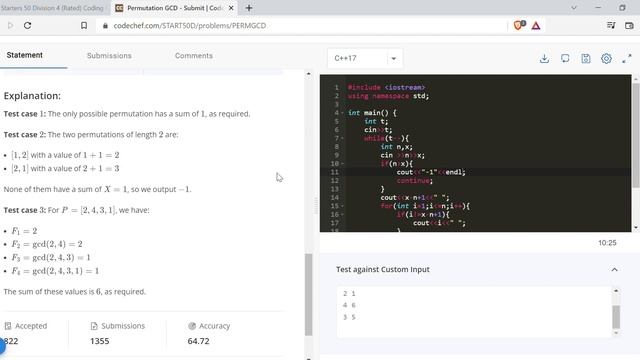Save the code with the floppy disk icon
640x360 pixels.
(x=586, y=58)
